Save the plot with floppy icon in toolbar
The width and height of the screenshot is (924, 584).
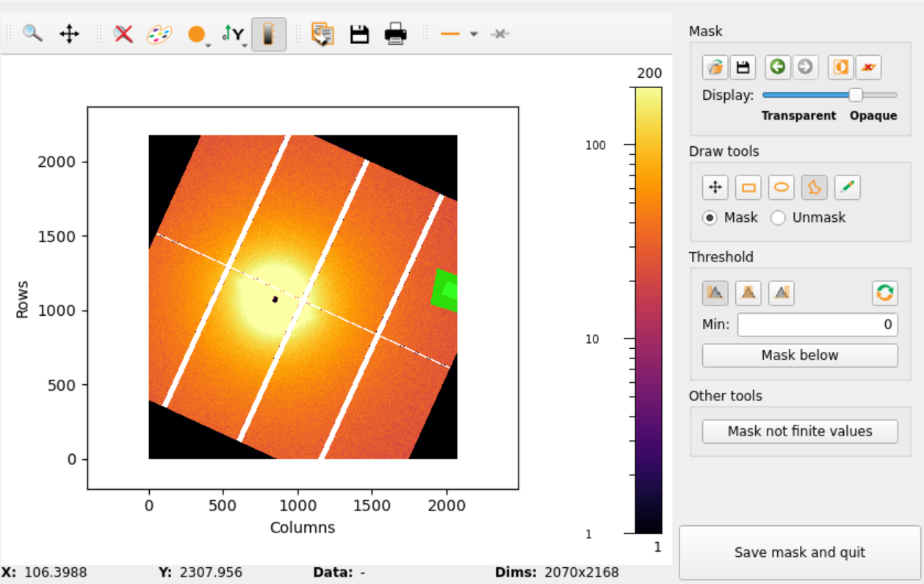point(359,34)
